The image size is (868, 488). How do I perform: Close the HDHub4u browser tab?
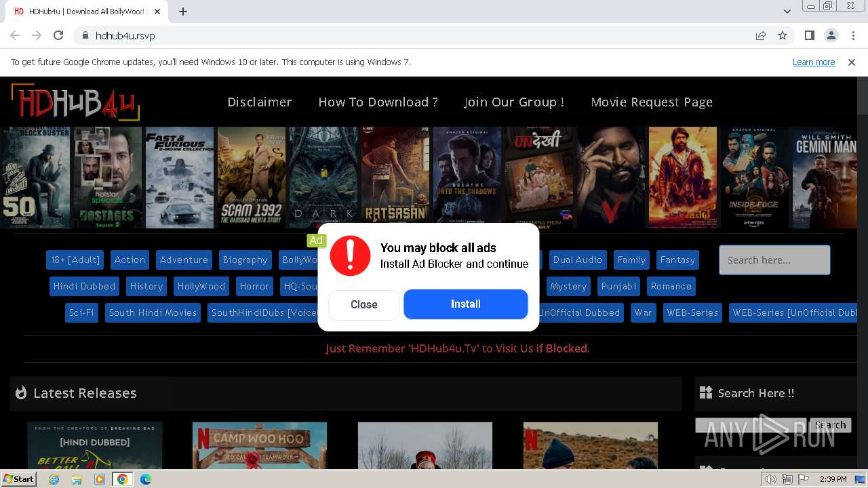(157, 12)
